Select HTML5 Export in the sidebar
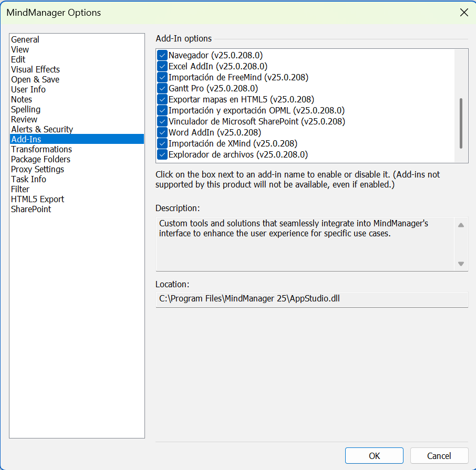 [x=37, y=199]
